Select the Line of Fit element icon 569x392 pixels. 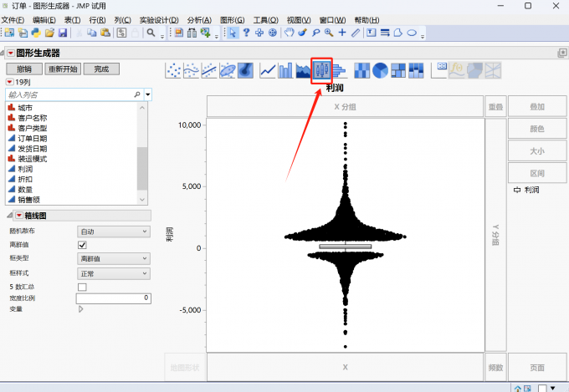pos(209,70)
